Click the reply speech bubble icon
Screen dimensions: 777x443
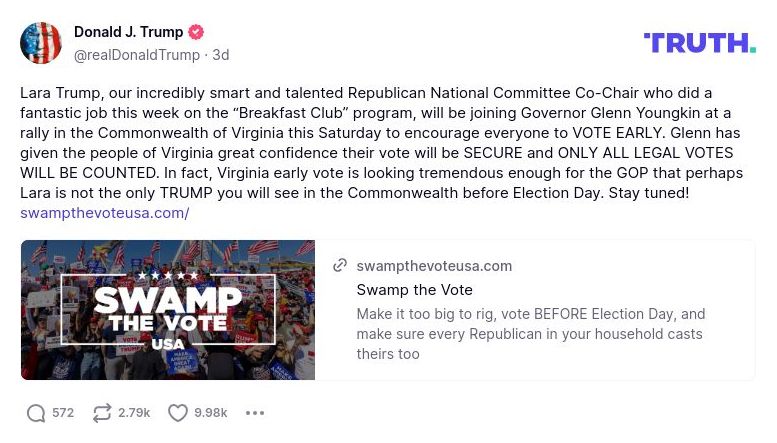pos(36,413)
